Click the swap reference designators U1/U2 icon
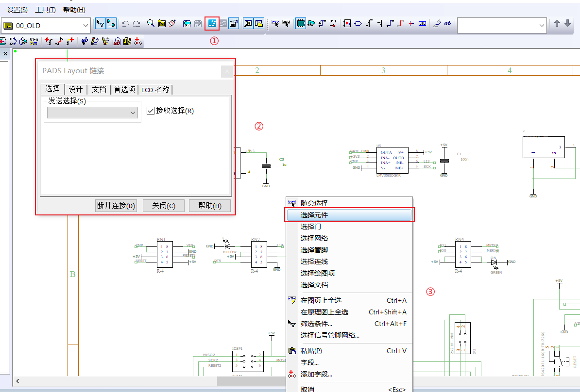Image resolution: width=580 pixels, height=392 pixels. [12, 41]
